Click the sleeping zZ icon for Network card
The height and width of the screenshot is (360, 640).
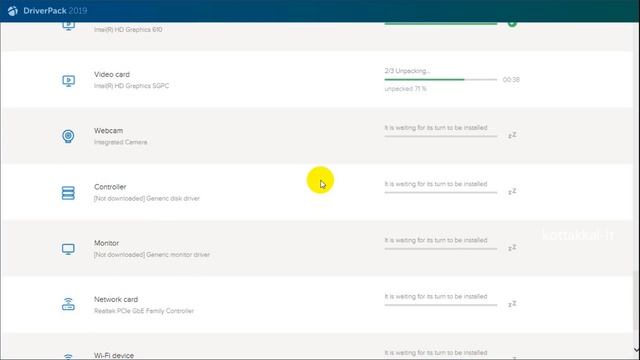(x=512, y=304)
